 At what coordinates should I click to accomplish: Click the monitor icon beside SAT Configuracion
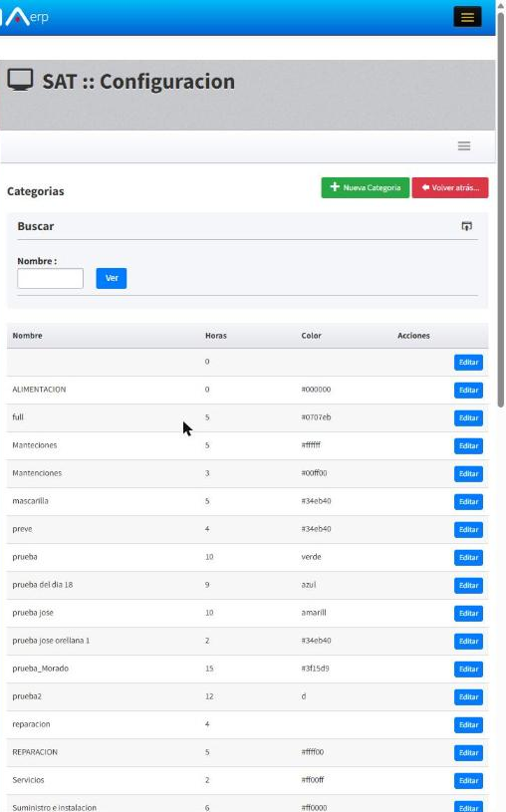20,81
